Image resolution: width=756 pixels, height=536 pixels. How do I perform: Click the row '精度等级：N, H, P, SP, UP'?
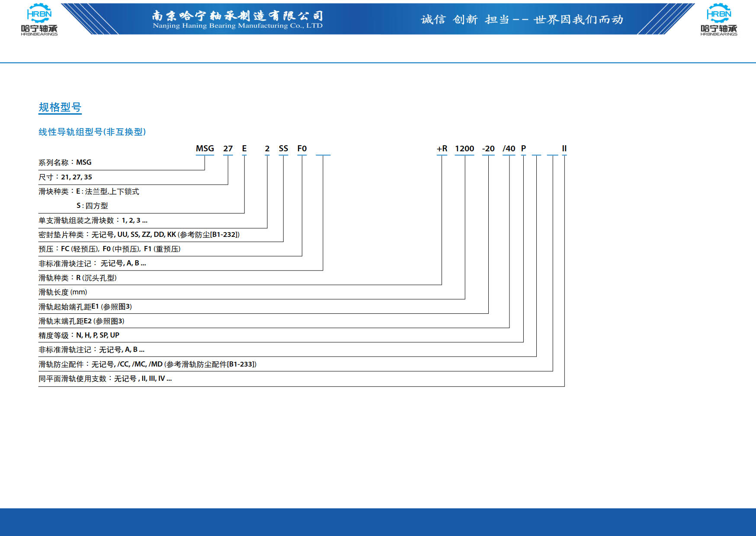click(x=79, y=335)
